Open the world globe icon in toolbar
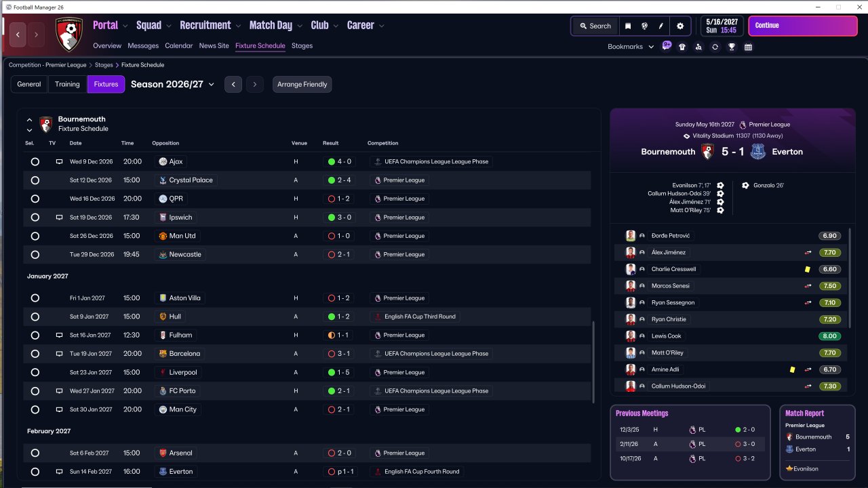868x488 pixels. tap(644, 26)
